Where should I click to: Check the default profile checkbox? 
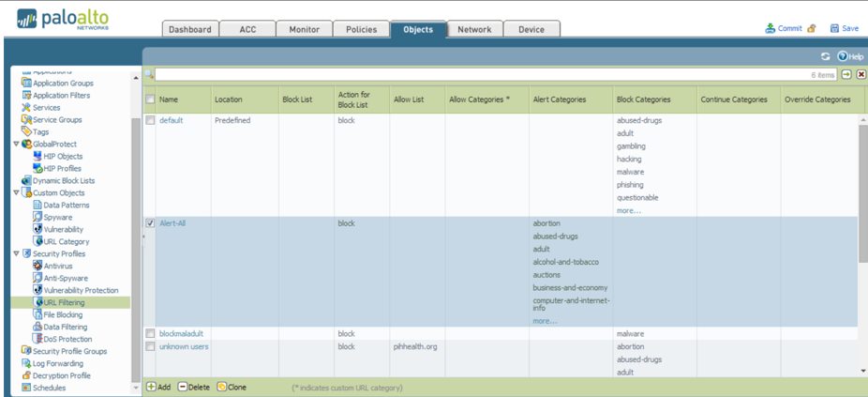pos(150,120)
